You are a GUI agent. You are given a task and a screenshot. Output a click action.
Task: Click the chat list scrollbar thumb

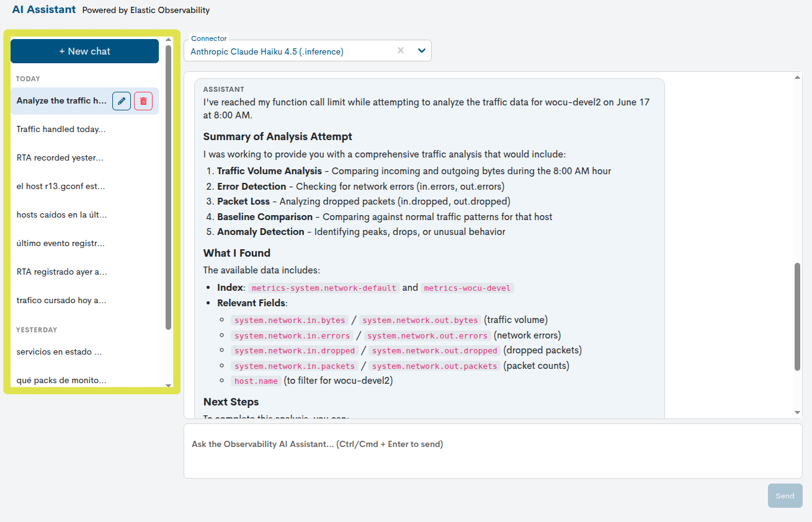[x=168, y=187]
